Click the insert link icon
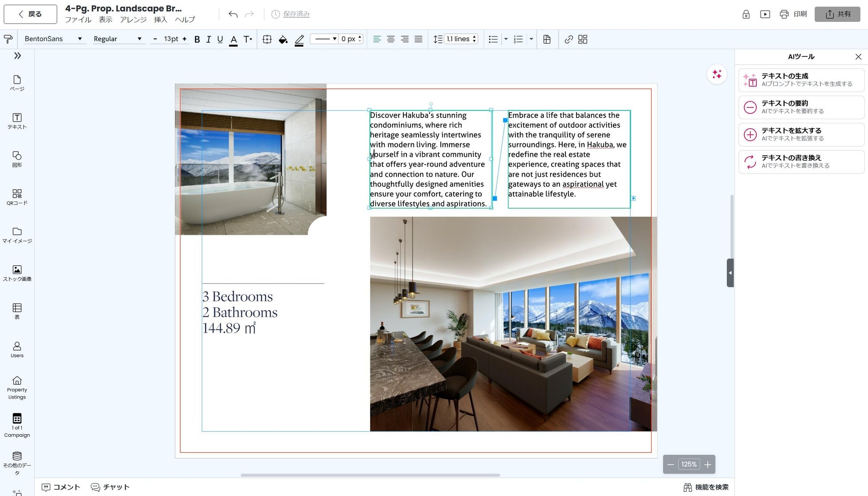Screen dimensions: 868x496 tap(568, 39)
